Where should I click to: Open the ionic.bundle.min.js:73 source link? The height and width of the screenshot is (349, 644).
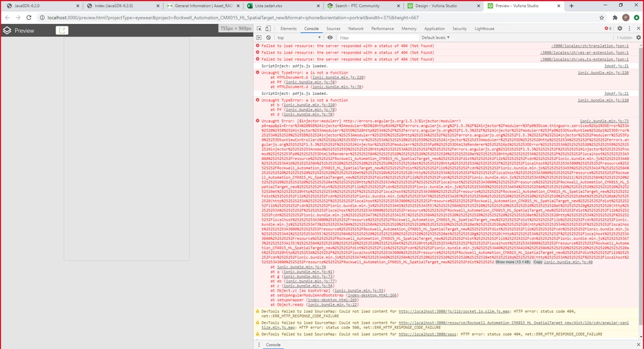[x=604, y=121]
